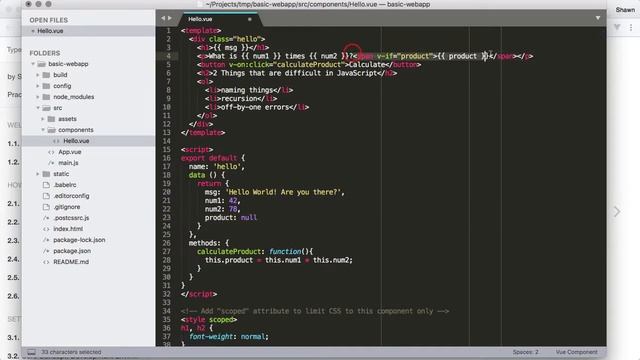Click the right chevron in background window
Viewport: 640px width, 360px height.
(x=617, y=211)
